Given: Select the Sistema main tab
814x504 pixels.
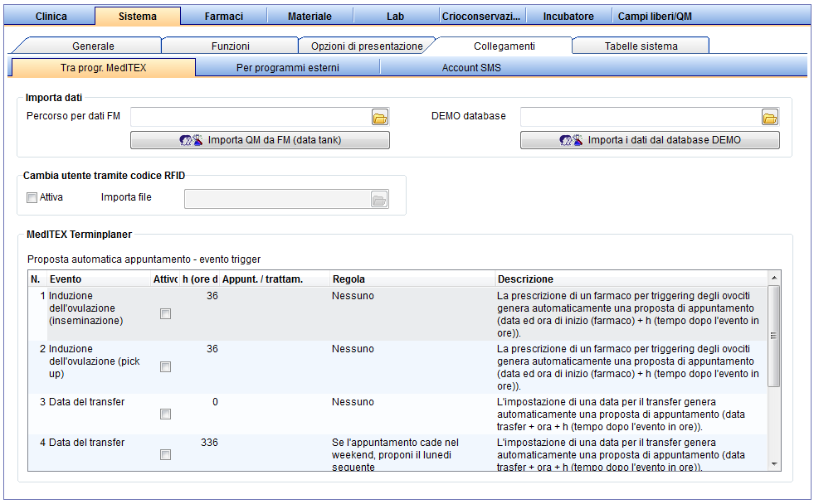Looking at the screenshot, I should click(138, 16).
